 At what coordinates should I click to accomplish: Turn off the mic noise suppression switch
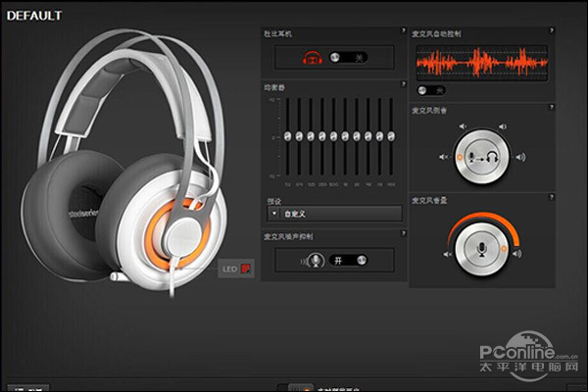(x=348, y=261)
